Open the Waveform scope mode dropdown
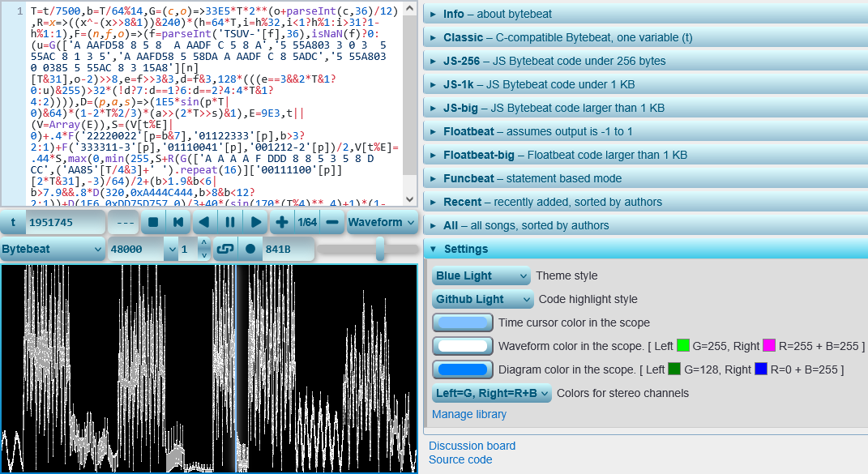868x474 pixels. coord(382,222)
